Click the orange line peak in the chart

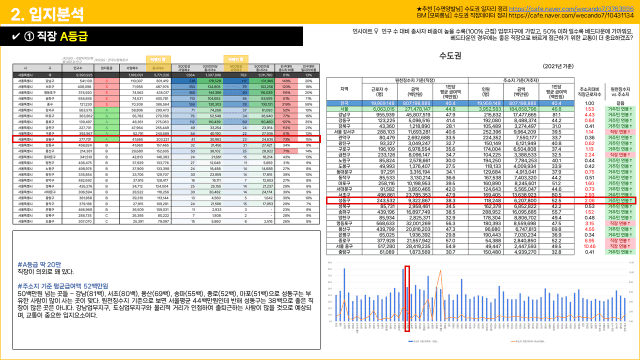click(440, 271)
